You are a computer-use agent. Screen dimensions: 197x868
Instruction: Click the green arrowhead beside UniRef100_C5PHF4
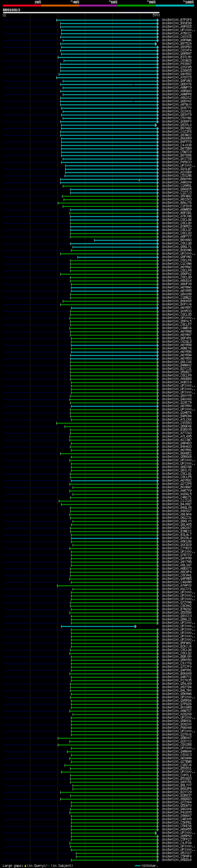158,856
